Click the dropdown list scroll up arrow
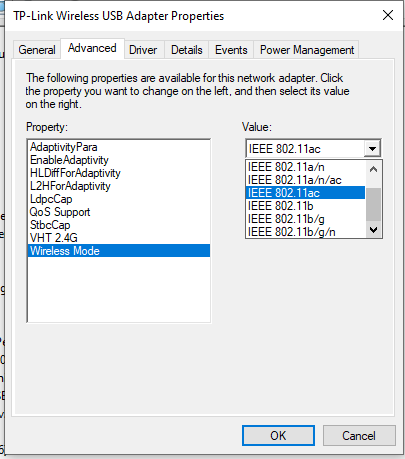Screen dimensions: 405x459 373,169
